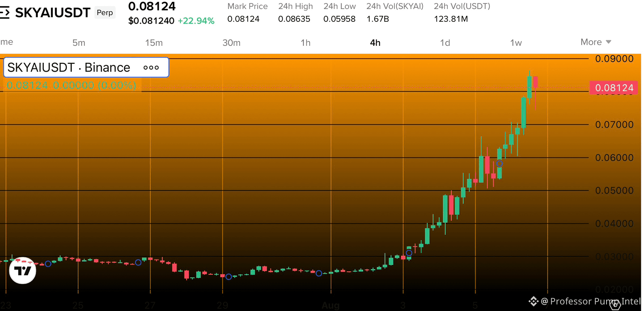Click the green 0.00000 (0.00%) legend change value
644x311 pixels.
pos(95,85)
